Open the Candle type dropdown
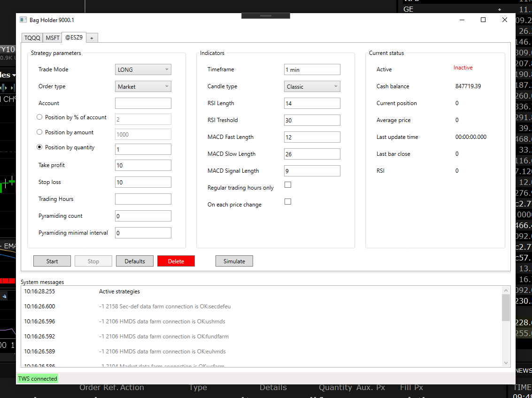532x398 pixels. [312, 86]
